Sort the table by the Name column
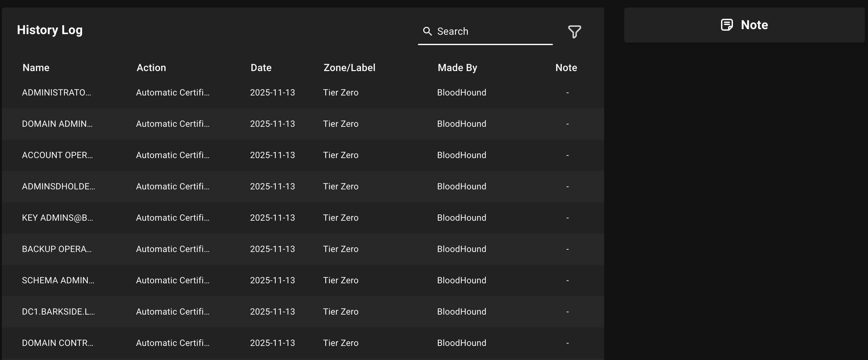868x360 pixels. [x=36, y=67]
